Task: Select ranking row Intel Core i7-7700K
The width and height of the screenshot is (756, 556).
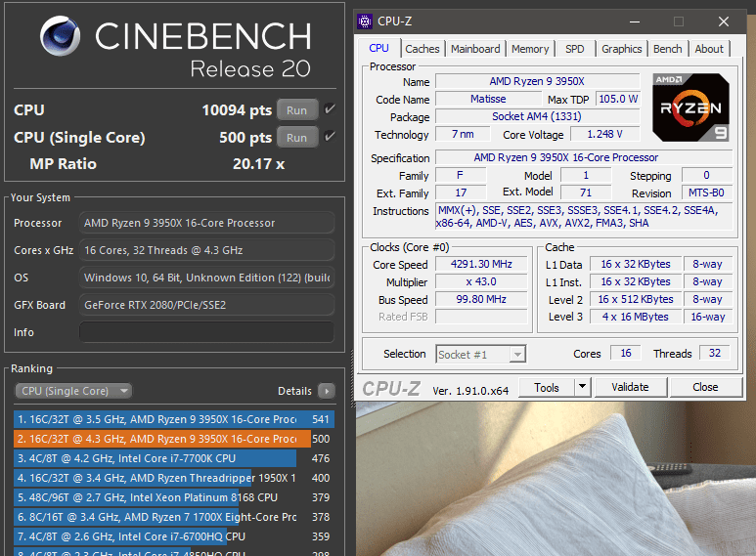Action: tap(173, 458)
